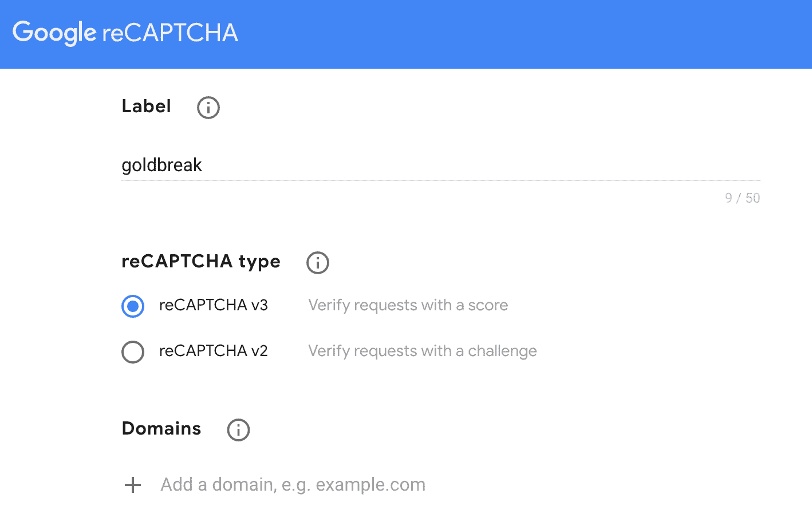The height and width of the screenshot is (521, 812).
Task: Click the '9 / 50' character counter
Action: click(x=742, y=198)
